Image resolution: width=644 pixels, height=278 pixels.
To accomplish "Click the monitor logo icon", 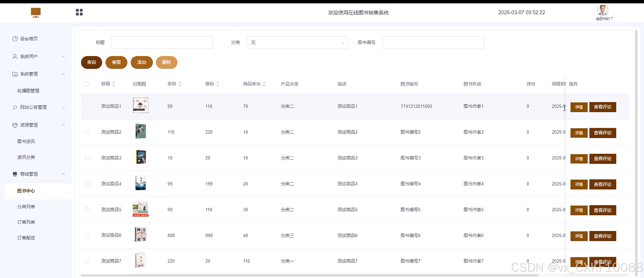I will click(36, 12).
